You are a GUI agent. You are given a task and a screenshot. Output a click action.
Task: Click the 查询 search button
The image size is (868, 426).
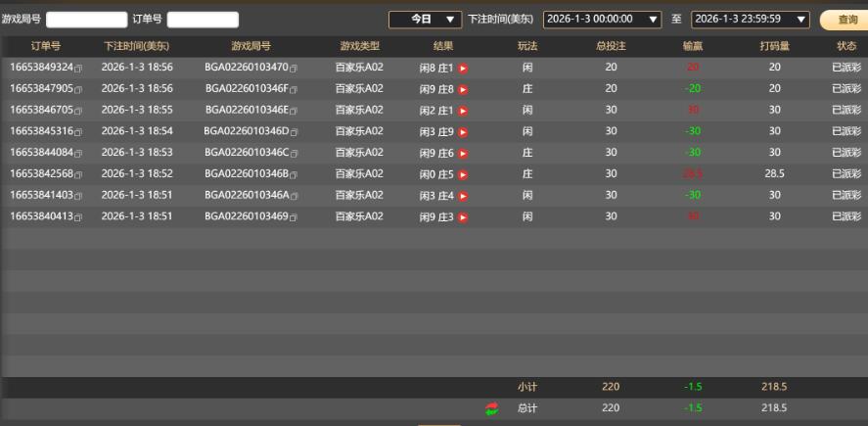click(x=845, y=20)
